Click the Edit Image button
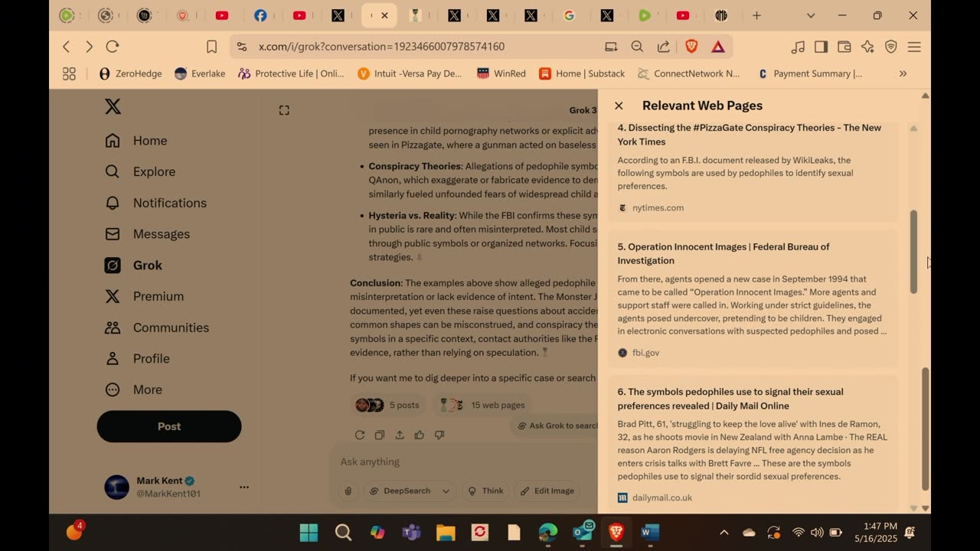 [x=547, y=491]
